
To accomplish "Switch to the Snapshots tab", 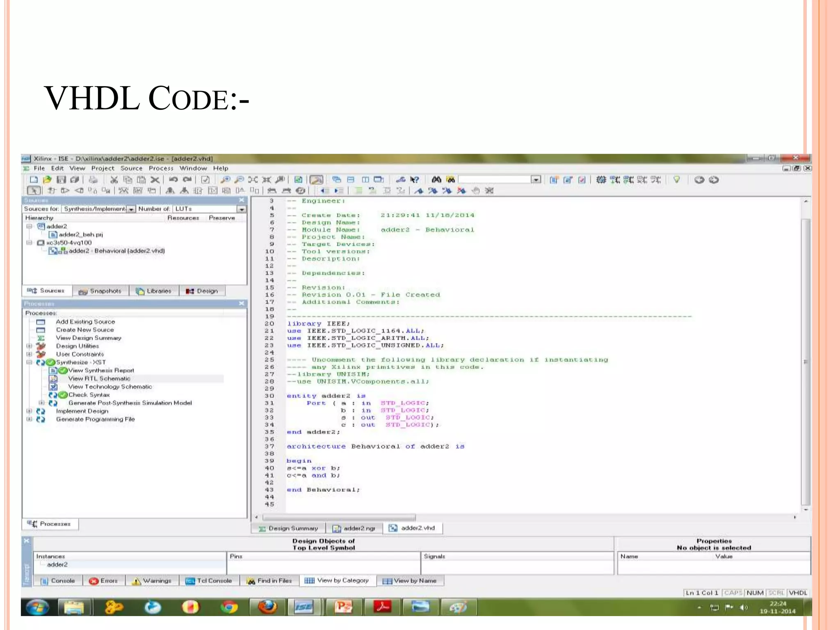I will pos(100,291).
